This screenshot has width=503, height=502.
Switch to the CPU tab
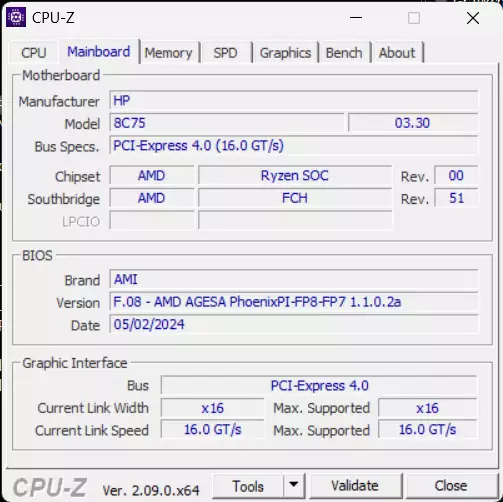tap(34, 53)
